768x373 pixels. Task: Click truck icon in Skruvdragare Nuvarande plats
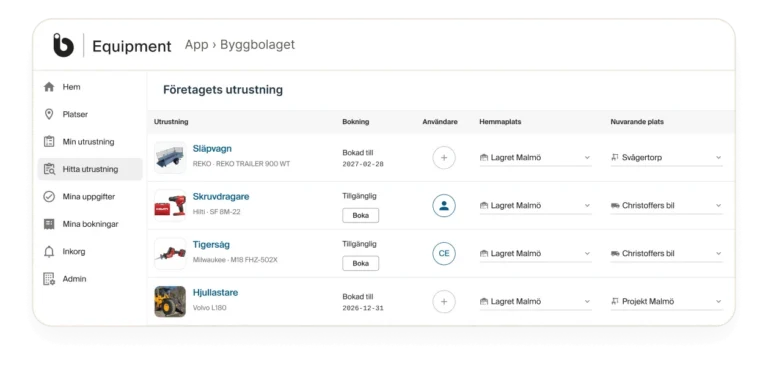615,206
